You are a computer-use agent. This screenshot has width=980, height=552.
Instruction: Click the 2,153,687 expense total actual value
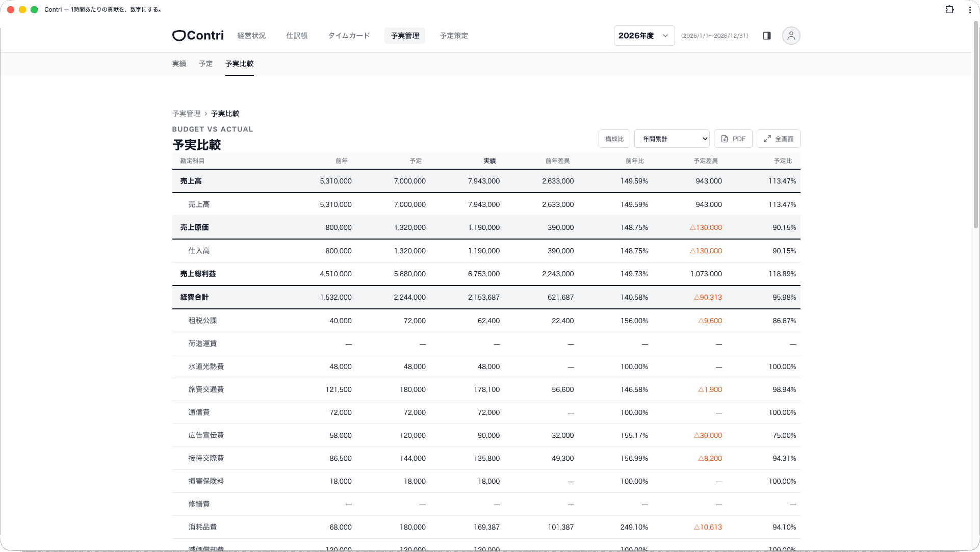tap(483, 297)
